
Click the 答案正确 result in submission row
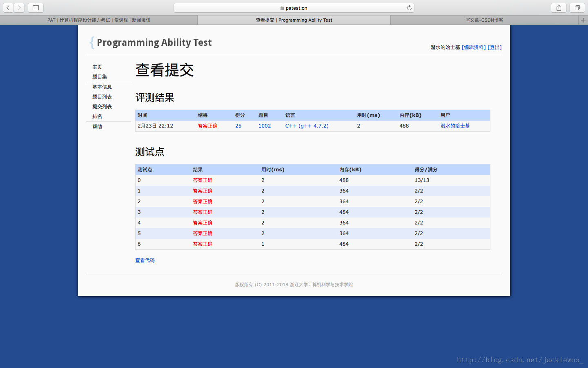pyautogui.click(x=208, y=126)
